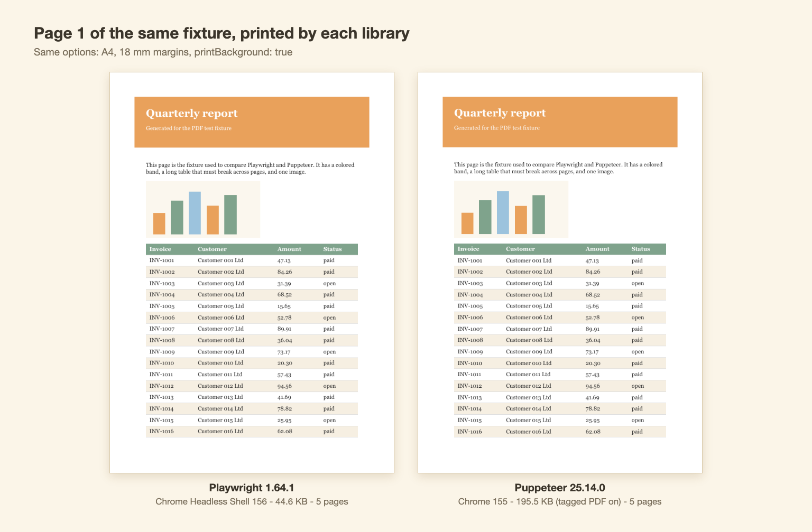
Task: Click 'Chrome 155 - 195.5 KB (tagged PDF on)' text
Action: tap(560, 501)
